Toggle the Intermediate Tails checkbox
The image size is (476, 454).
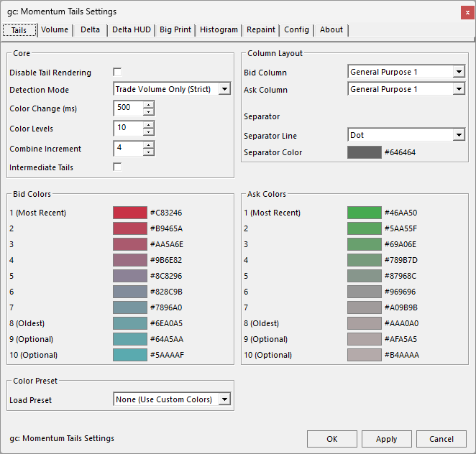tap(117, 167)
